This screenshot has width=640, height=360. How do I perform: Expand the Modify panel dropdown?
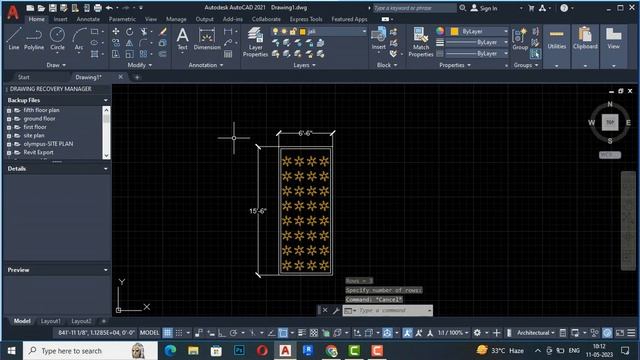tap(140, 65)
